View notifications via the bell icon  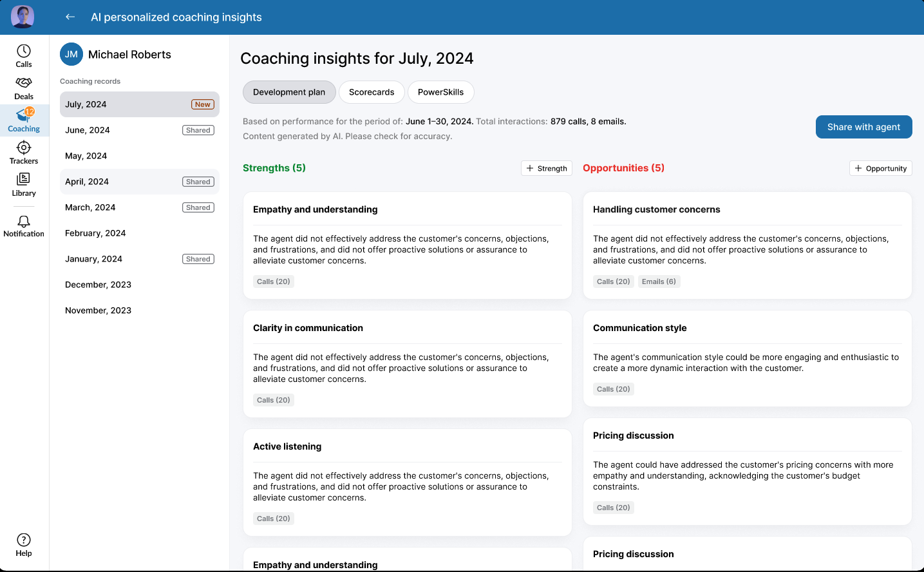(23, 225)
